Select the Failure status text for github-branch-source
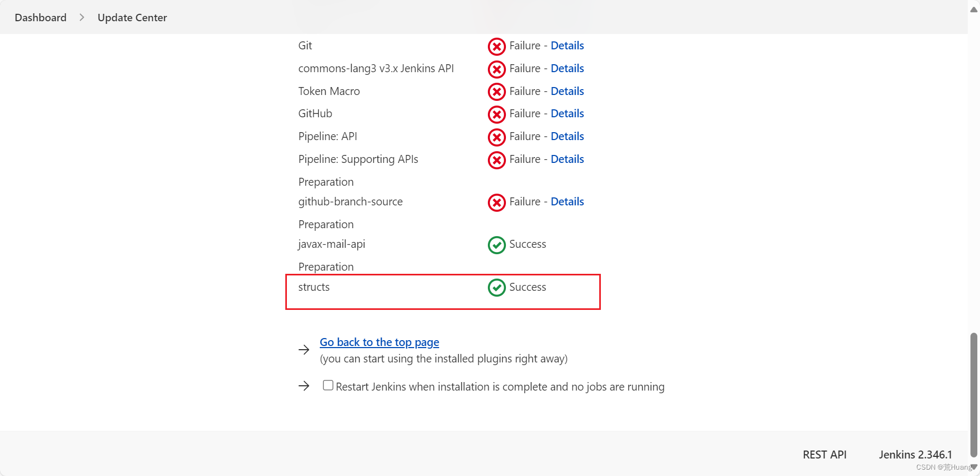980x476 pixels. click(525, 202)
